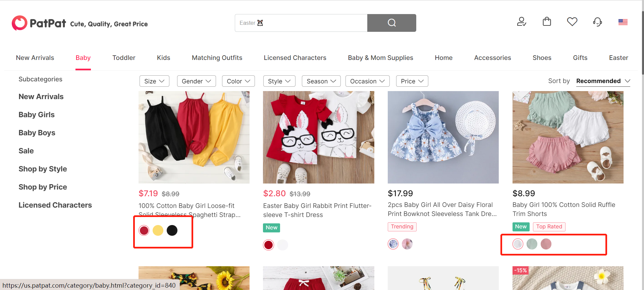Image resolution: width=644 pixels, height=290 pixels.
Task: Open the wishlist heart icon
Action: (x=572, y=22)
